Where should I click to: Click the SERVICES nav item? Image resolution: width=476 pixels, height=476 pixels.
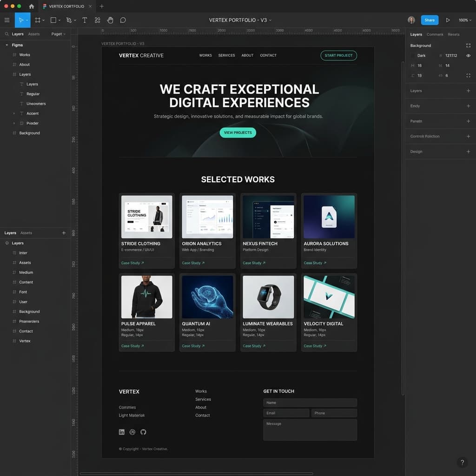(226, 55)
